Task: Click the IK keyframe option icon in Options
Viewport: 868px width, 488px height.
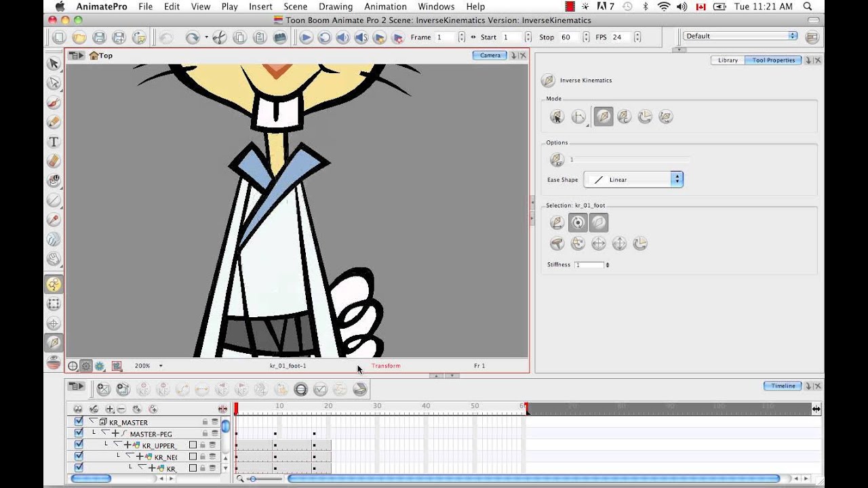Action: pos(557,160)
